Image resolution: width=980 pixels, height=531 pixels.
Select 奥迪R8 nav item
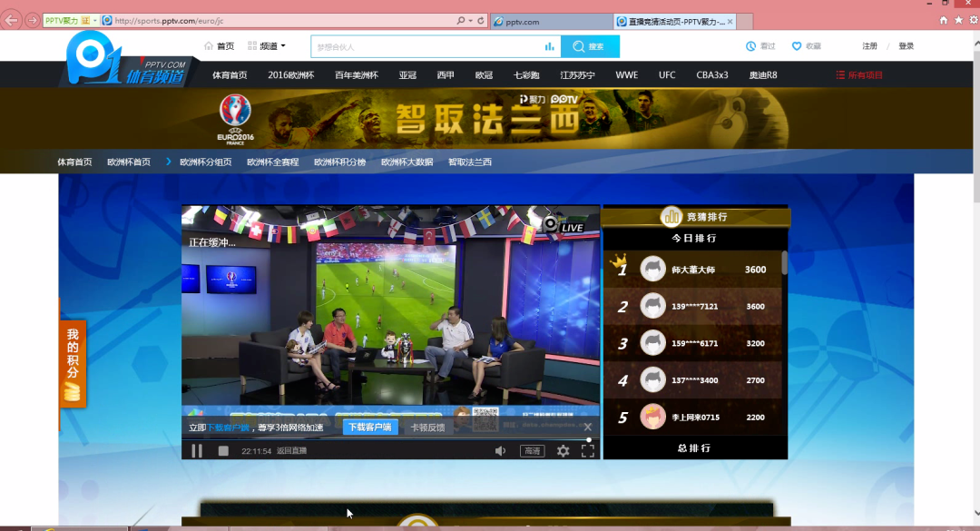763,75
